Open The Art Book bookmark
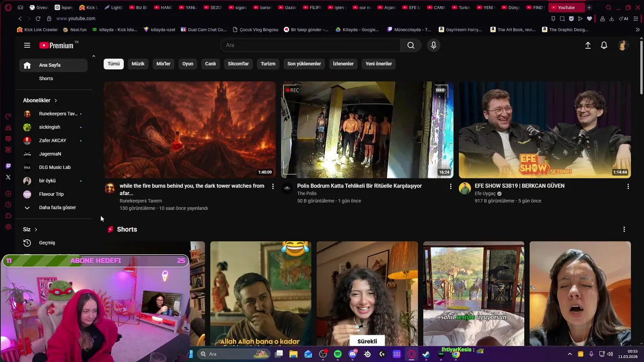The image size is (644, 362). [512, 30]
